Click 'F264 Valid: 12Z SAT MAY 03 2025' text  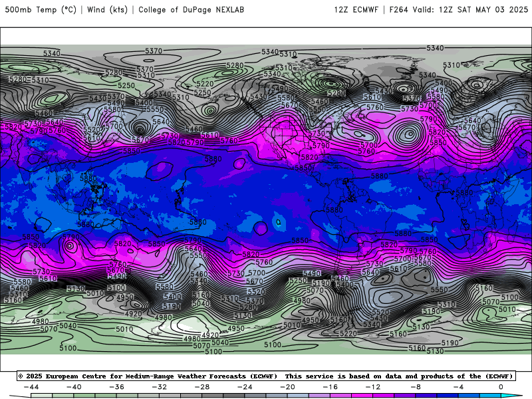pyautogui.click(x=458, y=10)
